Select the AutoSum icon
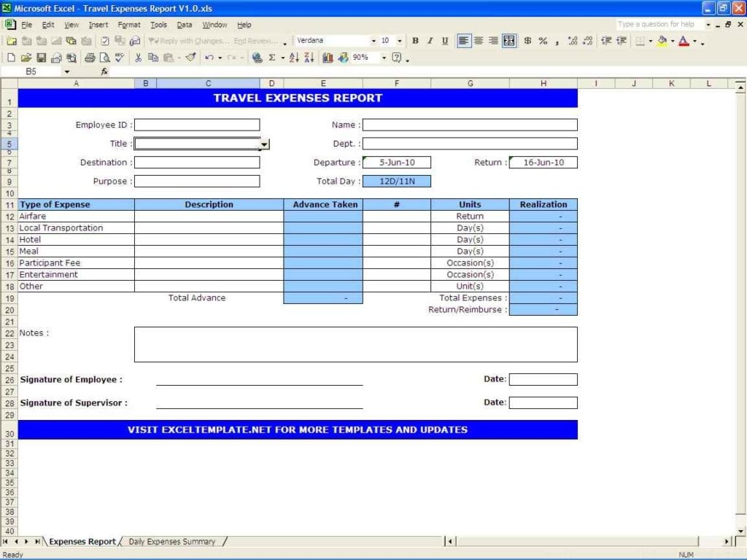This screenshot has height=560, width=747. coord(272,57)
